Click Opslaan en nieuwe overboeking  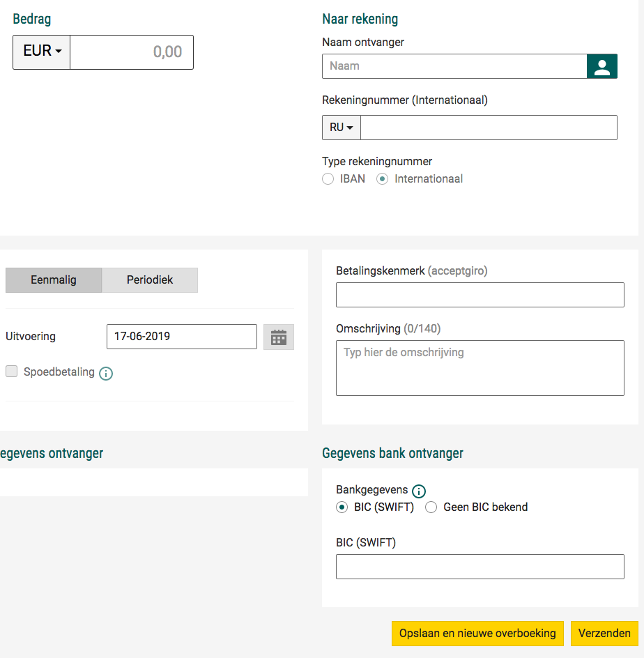pyautogui.click(x=477, y=633)
